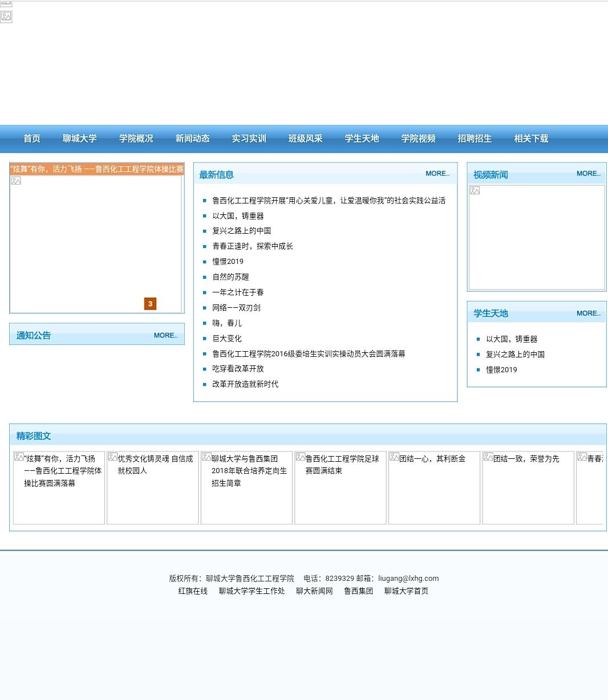The image size is (608, 700).
Task: Click the broken image icon in slideshow
Action: 16,181
